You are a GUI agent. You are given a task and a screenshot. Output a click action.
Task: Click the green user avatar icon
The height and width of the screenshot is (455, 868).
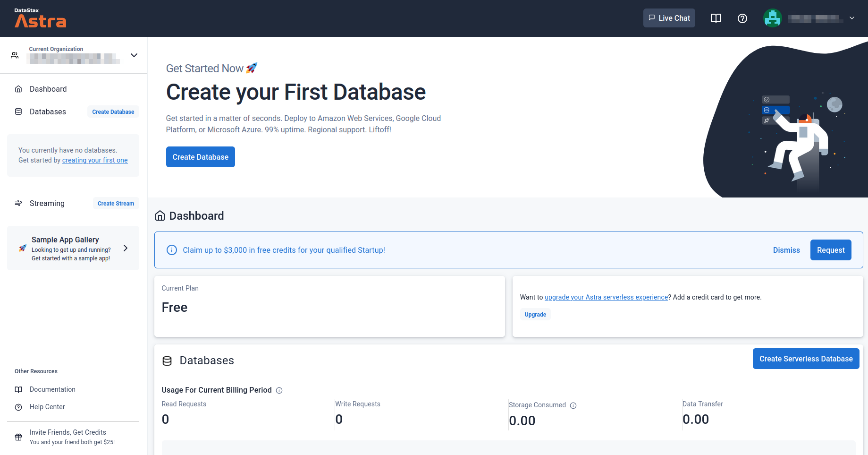point(773,18)
